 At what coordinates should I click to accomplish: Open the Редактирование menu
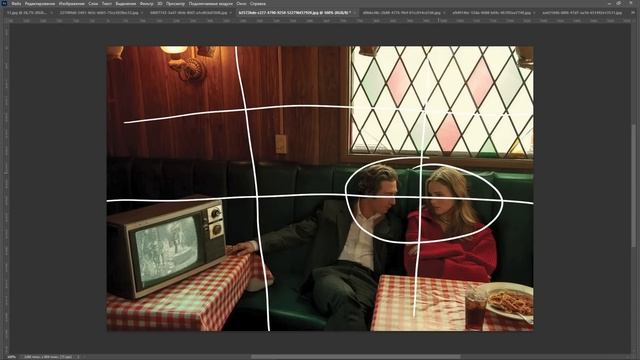(40, 4)
